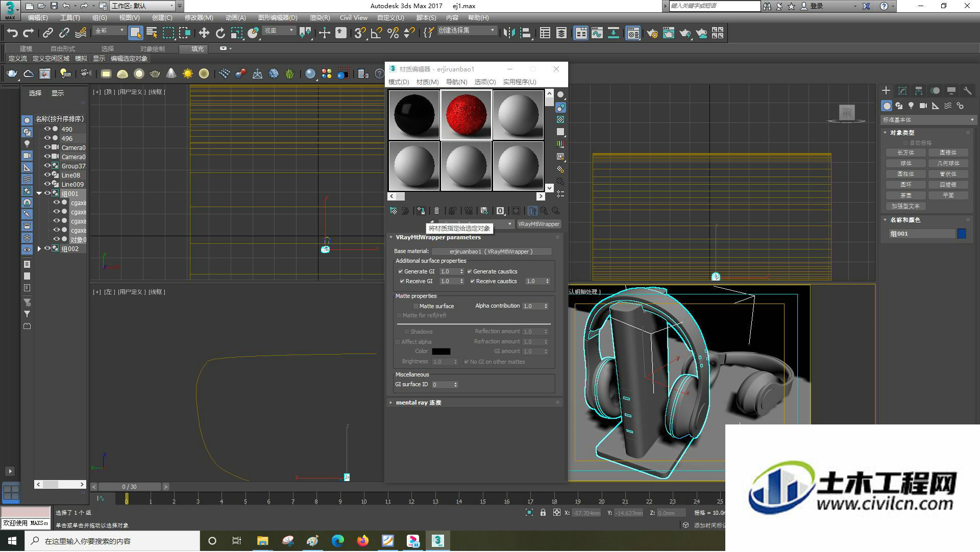Toggle the Angle Snap icon
This screenshot has height=552, width=980.
pyautogui.click(x=377, y=33)
